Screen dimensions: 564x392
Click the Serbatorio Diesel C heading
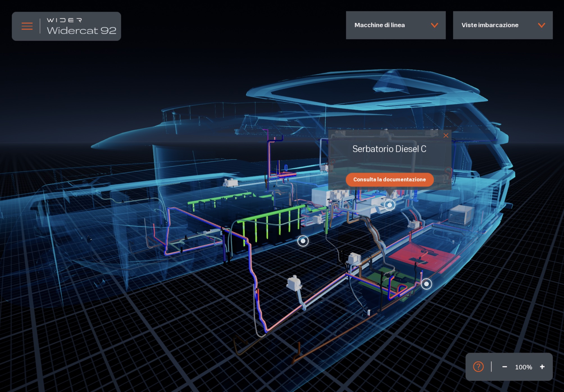(389, 149)
